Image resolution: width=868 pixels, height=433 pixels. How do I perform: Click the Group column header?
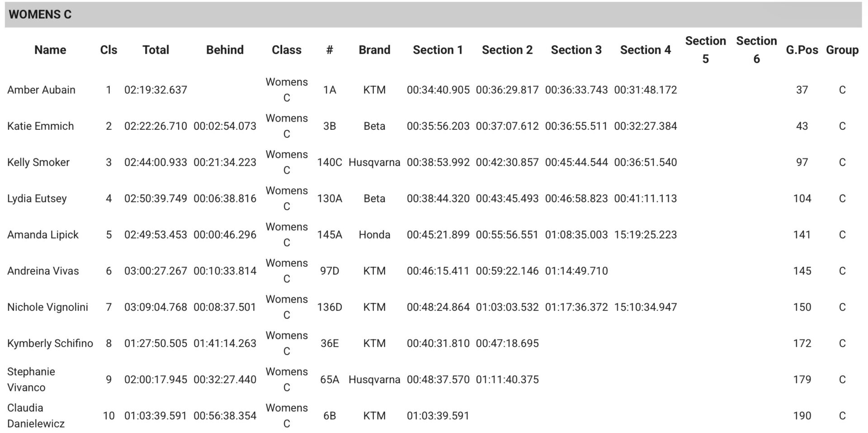pyautogui.click(x=842, y=50)
